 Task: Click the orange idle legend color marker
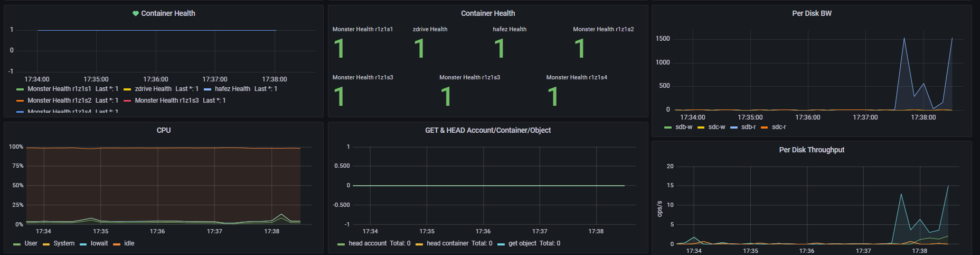pyautogui.click(x=117, y=244)
